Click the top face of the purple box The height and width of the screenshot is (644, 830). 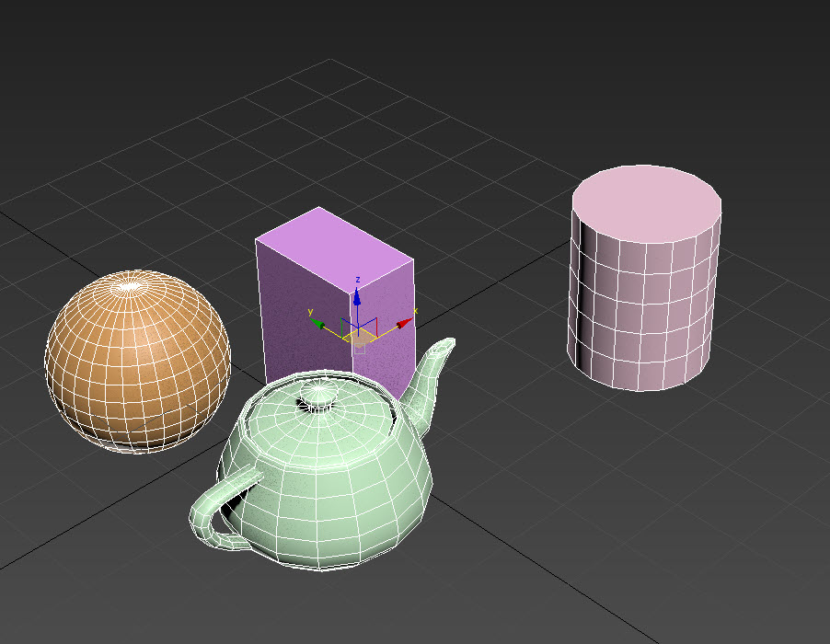click(x=335, y=249)
